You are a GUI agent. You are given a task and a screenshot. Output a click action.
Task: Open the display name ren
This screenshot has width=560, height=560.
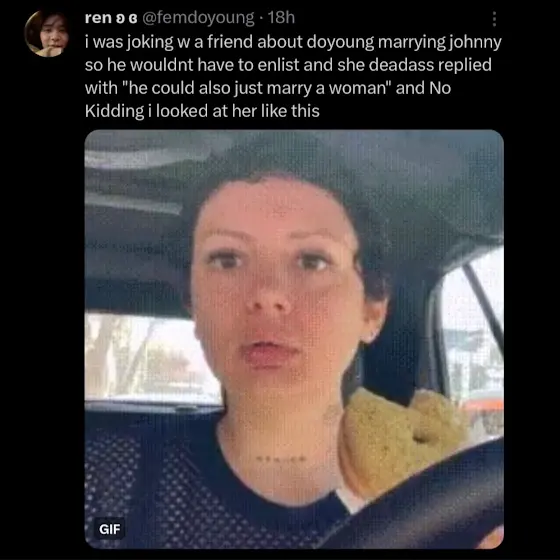[x=98, y=18]
